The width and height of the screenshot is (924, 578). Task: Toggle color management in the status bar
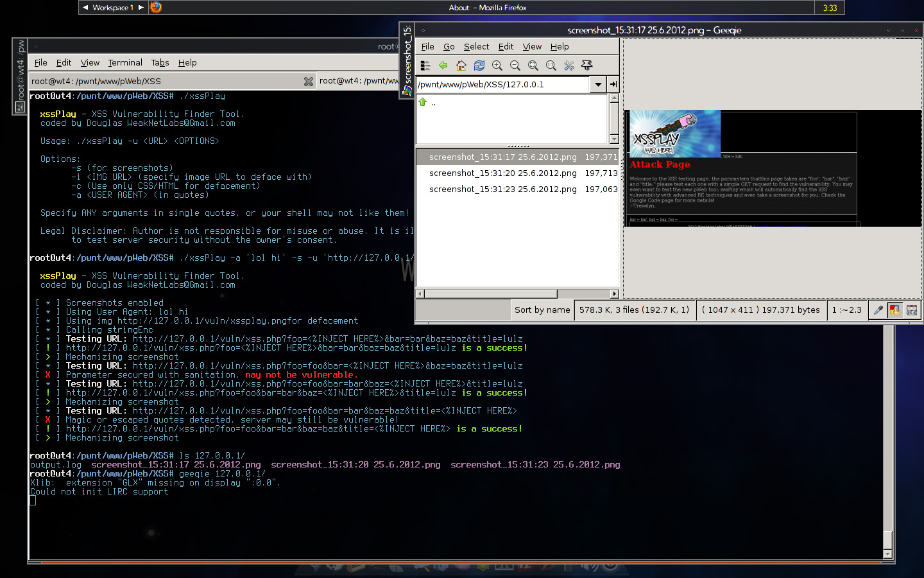tap(895, 310)
